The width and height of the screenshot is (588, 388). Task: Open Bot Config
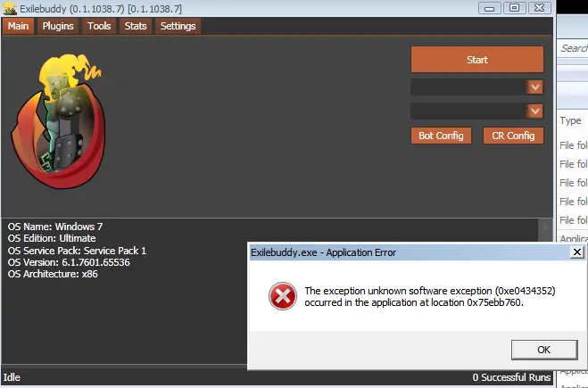click(x=441, y=136)
